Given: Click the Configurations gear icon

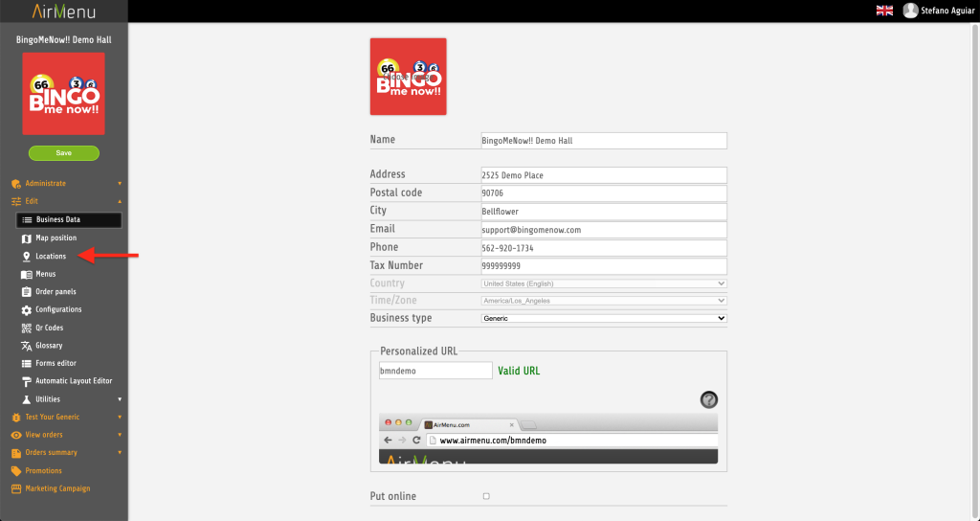Looking at the screenshot, I should 26,310.
